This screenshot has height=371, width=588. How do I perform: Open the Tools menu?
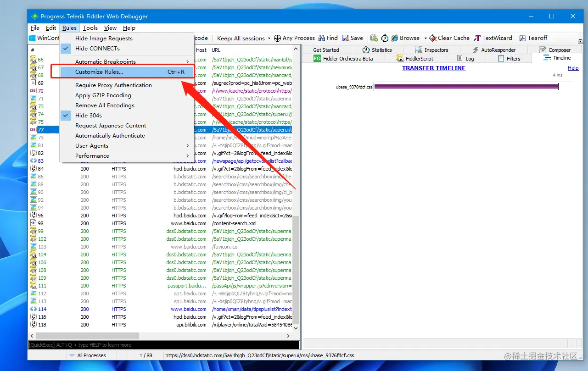[90, 28]
